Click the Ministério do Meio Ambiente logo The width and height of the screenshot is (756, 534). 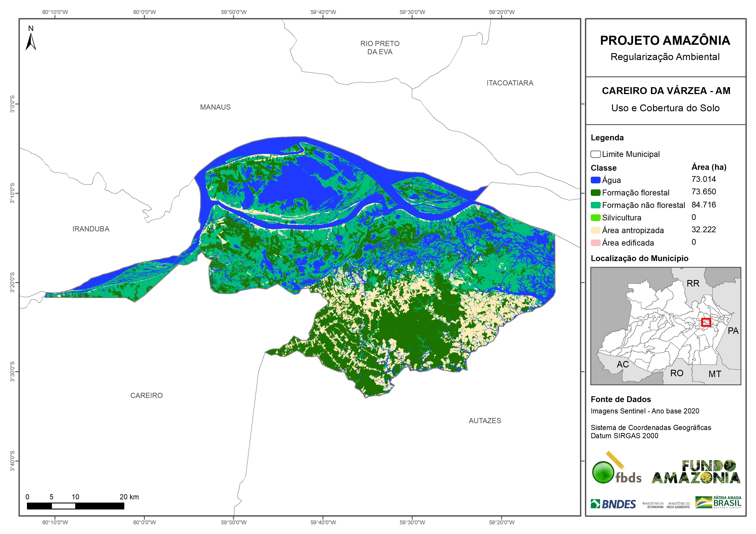pyautogui.click(x=678, y=505)
